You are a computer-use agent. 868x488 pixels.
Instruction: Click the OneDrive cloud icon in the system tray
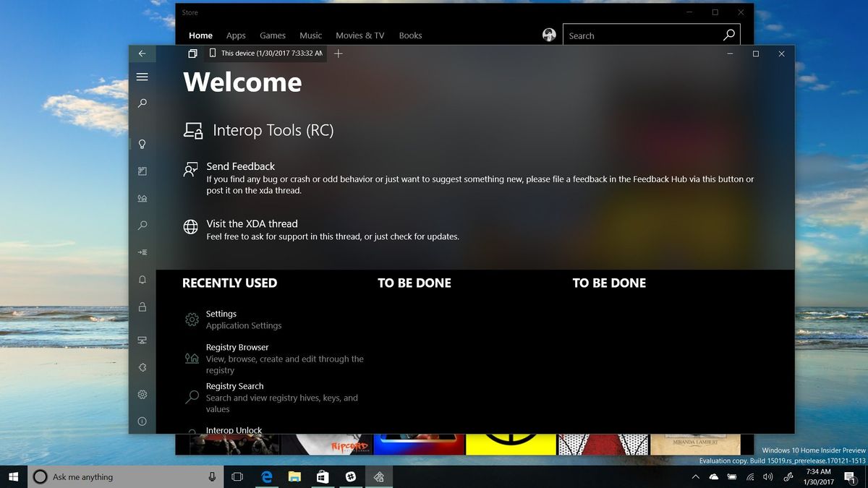[712, 477]
